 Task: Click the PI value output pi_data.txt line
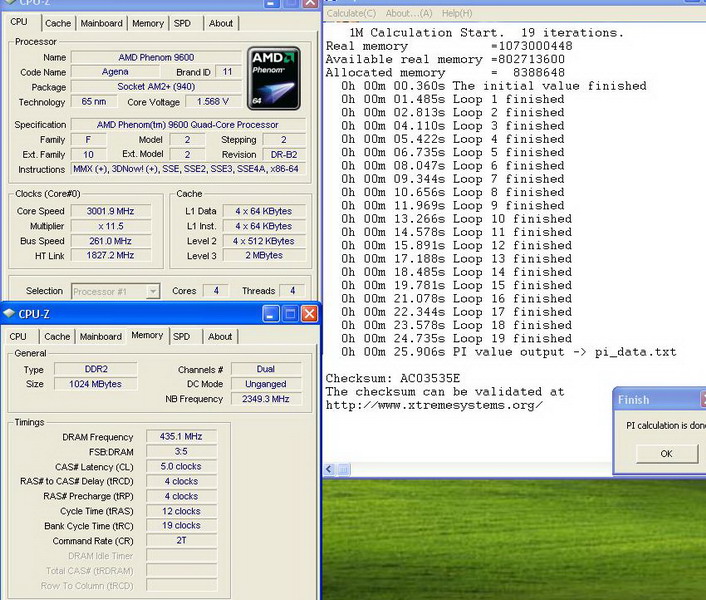point(509,352)
